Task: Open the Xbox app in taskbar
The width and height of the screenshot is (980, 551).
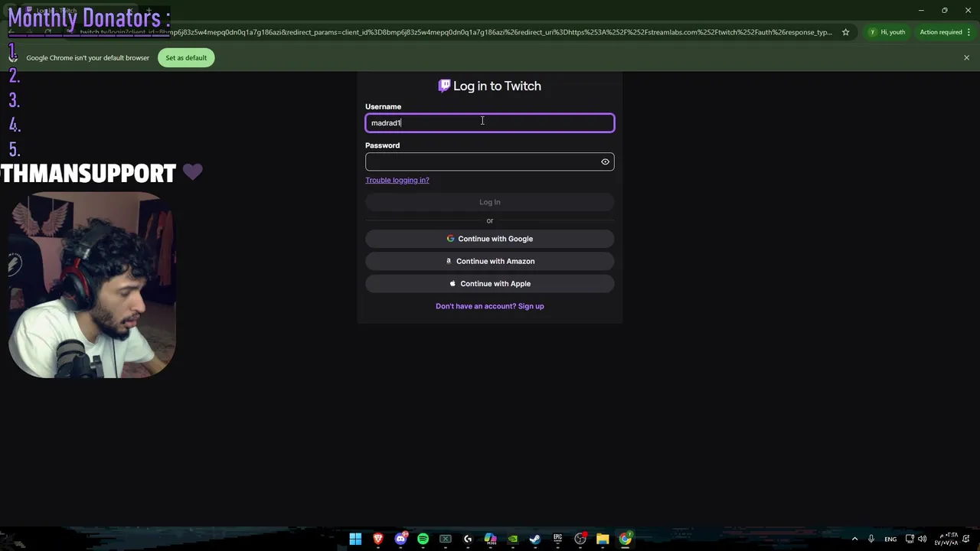Action: (445, 539)
